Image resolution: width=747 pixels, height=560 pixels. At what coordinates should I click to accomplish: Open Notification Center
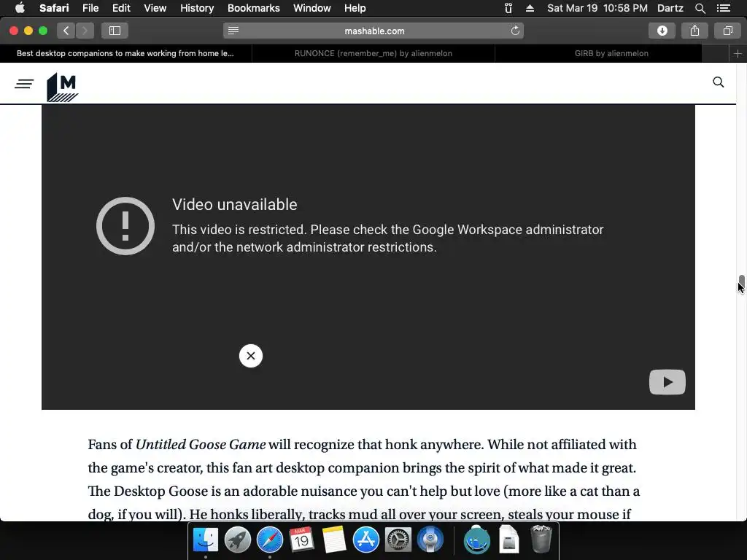723,8
